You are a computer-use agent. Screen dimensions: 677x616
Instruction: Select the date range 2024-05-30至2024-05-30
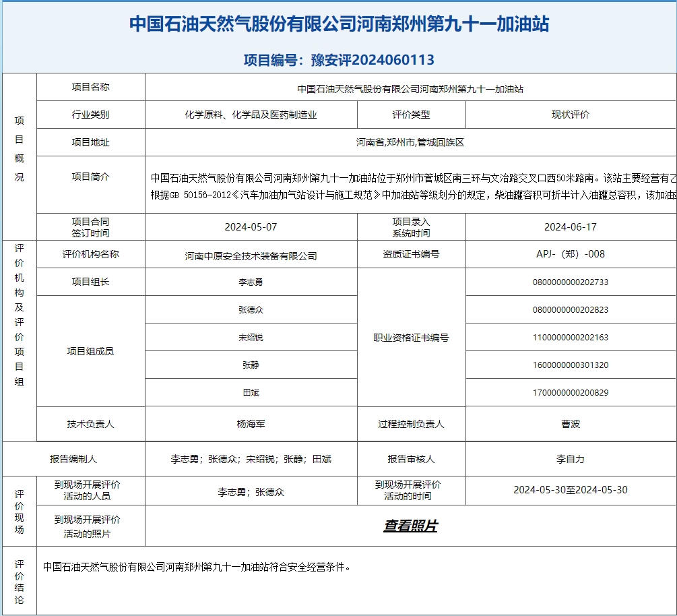point(571,490)
